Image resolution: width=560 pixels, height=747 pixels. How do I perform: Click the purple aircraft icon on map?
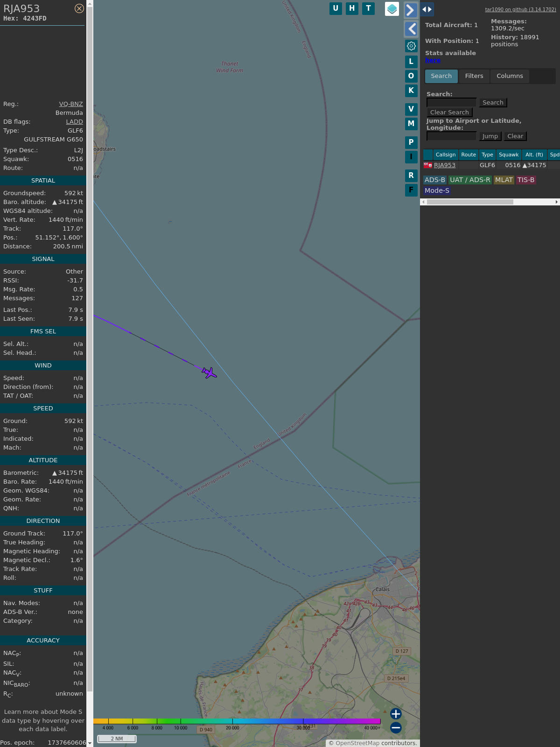coord(210,373)
